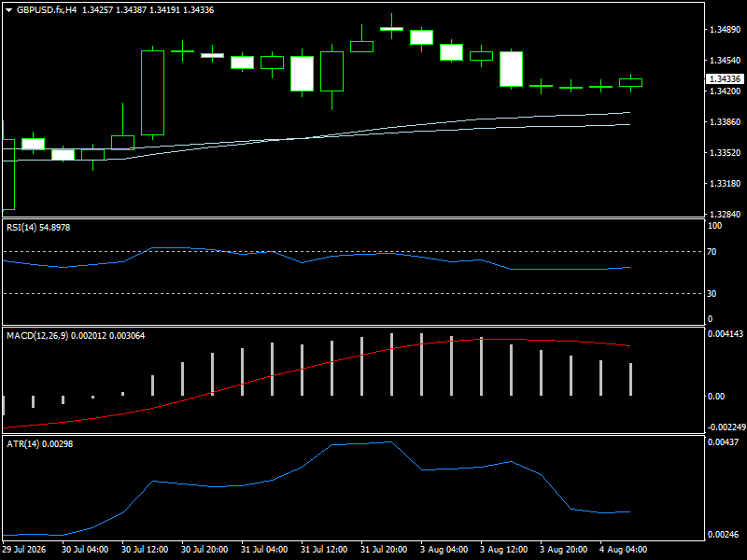Click the 1.34540 price axis label
747x560 pixels.
[726, 61]
